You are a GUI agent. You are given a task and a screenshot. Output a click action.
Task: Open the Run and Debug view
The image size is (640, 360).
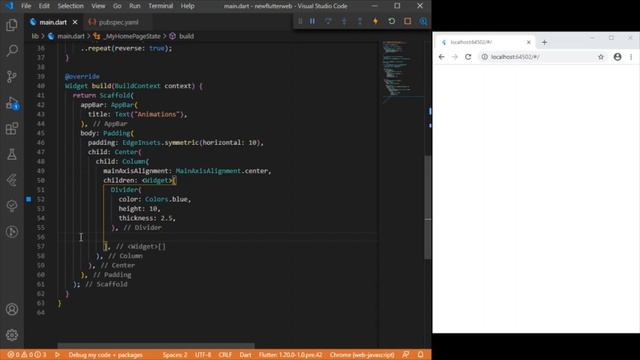tap(12, 103)
